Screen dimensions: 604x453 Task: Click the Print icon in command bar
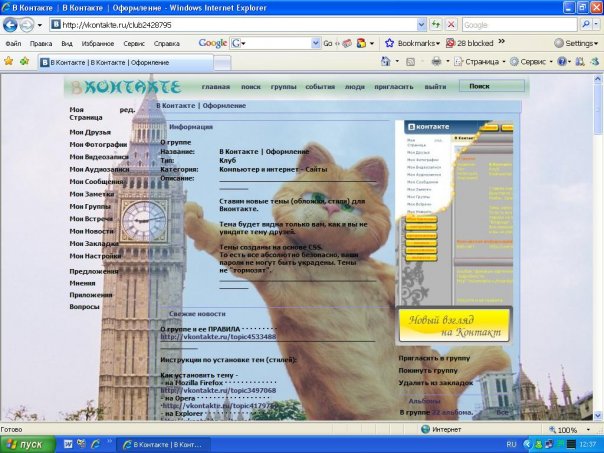pos(436,62)
